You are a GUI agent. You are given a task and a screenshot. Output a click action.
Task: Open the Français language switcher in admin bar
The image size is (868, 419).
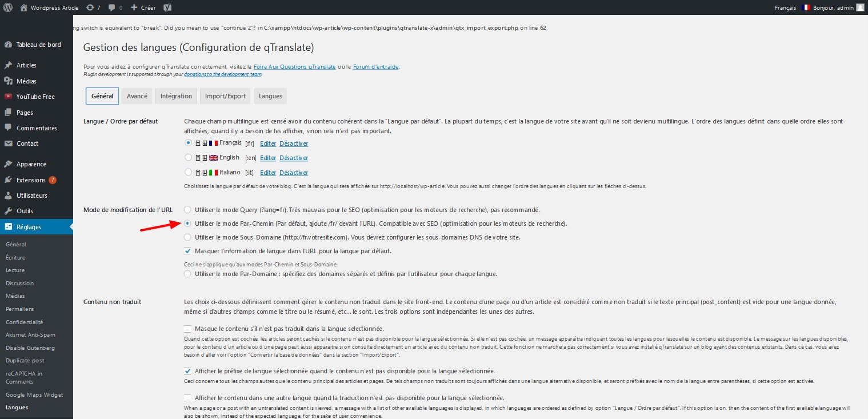point(785,7)
